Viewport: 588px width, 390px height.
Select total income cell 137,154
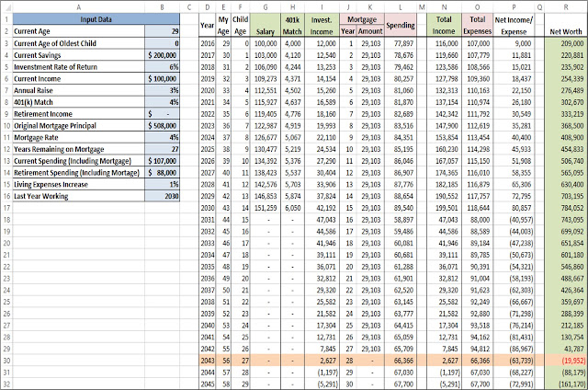pyautogui.click(x=445, y=102)
